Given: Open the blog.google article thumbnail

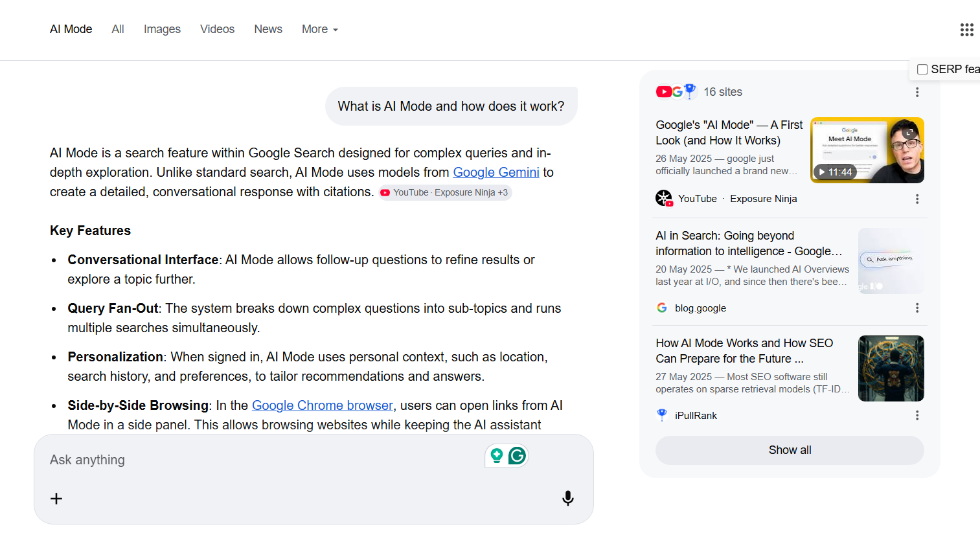Looking at the screenshot, I should tap(891, 261).
